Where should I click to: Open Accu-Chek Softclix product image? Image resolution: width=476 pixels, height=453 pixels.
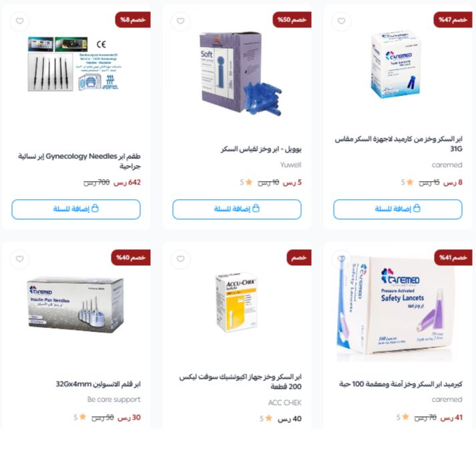point(236,302)
